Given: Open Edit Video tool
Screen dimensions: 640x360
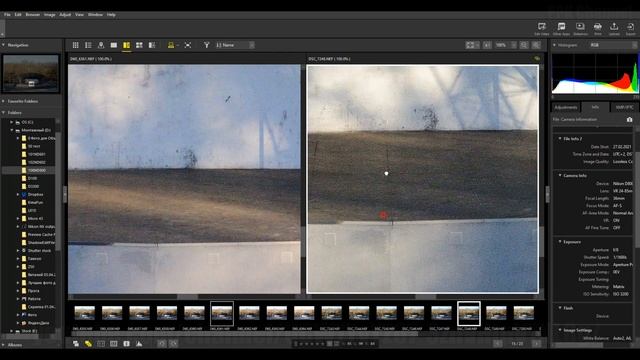Looking at the screenshot, I should click(542, 29).
